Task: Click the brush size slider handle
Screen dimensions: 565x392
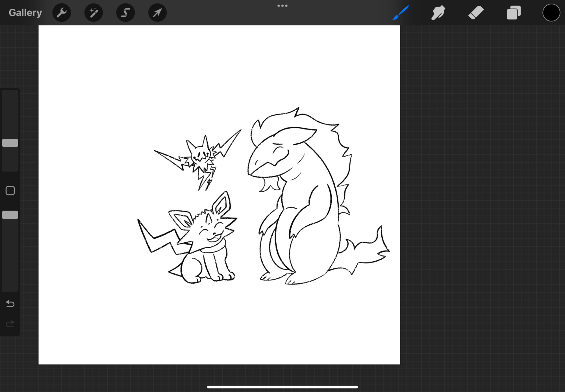Action: point(10,143)
